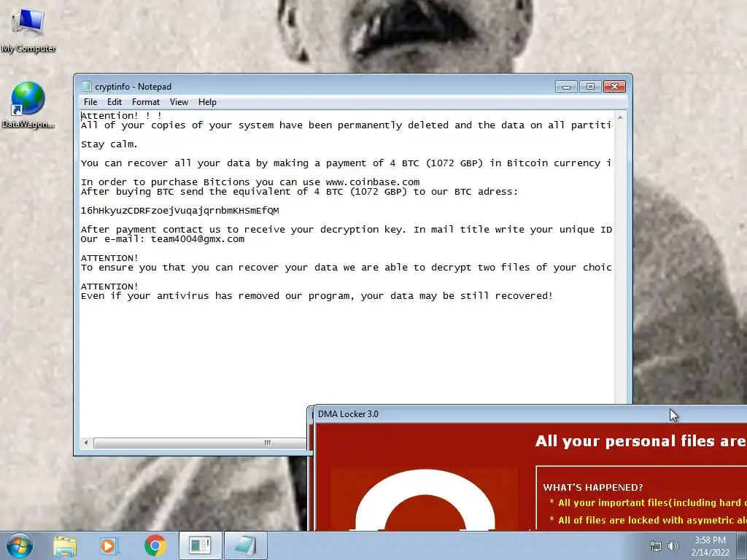Click the 'Attention! ! !' line
The image size is (747, 560).
(x=122, y=116)
